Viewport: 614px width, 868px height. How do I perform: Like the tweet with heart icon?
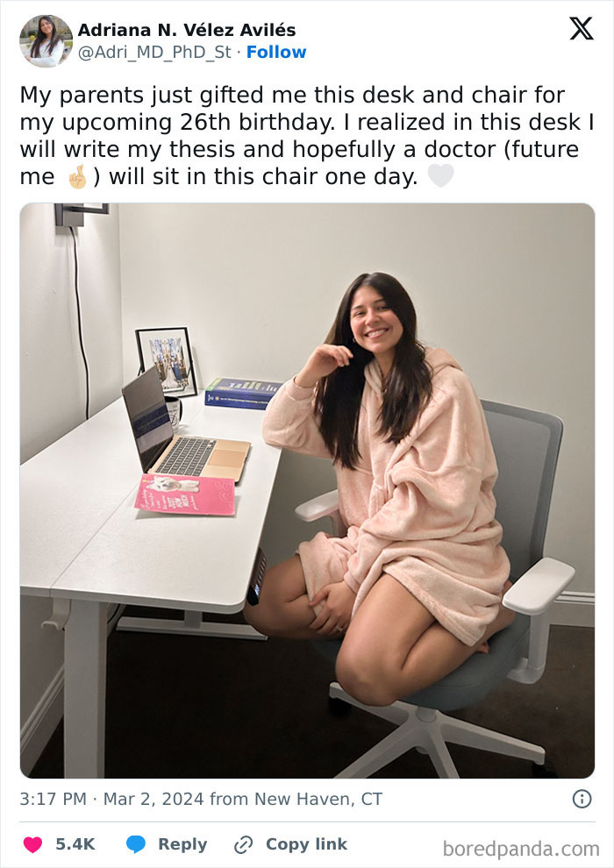pyautogui.click(x=32, y=844)
